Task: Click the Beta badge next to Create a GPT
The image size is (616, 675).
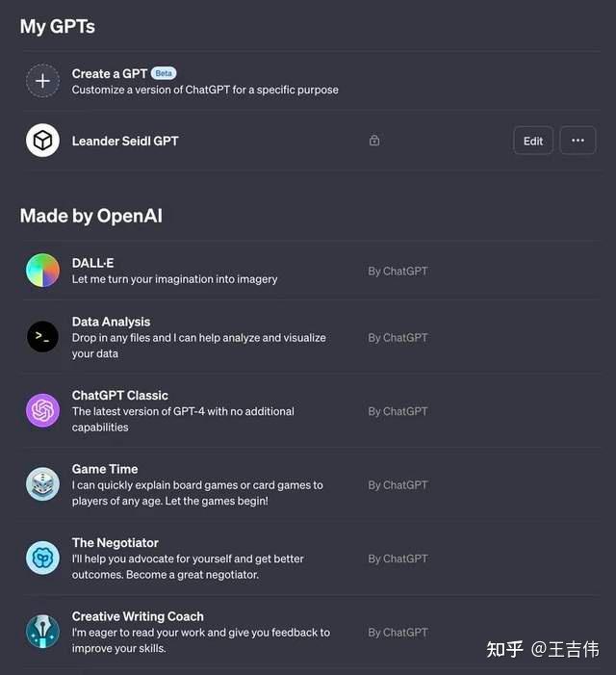Action: (164, 73)
